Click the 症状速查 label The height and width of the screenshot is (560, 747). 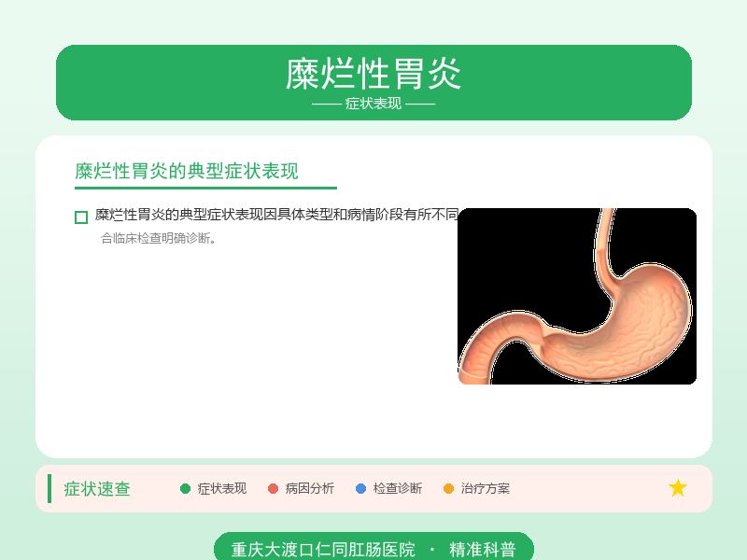point(97,489)
